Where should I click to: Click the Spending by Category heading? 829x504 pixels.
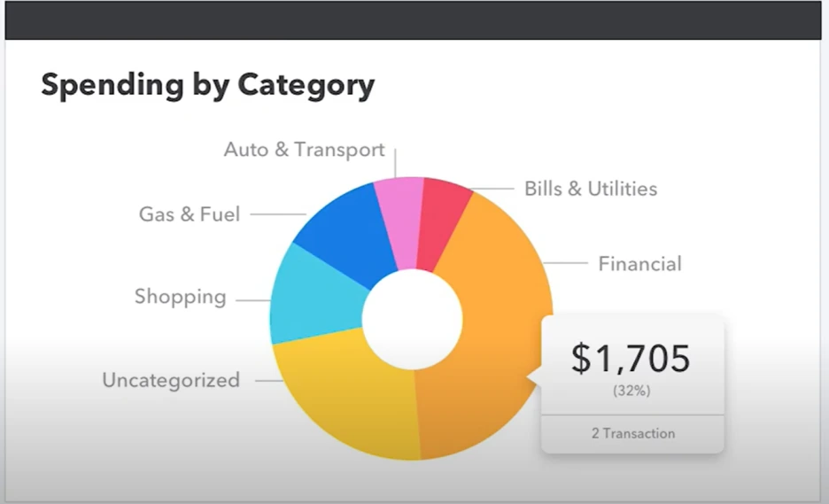click(208, 85)
